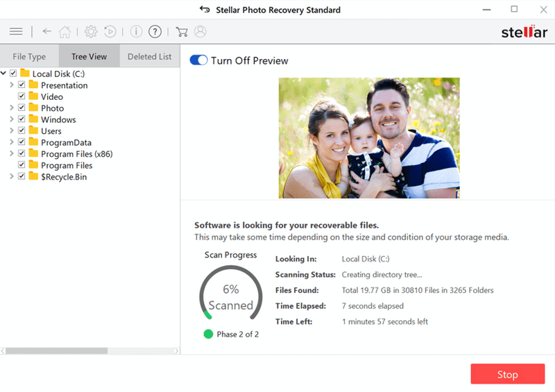Open the help question mark icon
Image resolution: width=555 pixels, height=392 pixels.
pos(155,31)
